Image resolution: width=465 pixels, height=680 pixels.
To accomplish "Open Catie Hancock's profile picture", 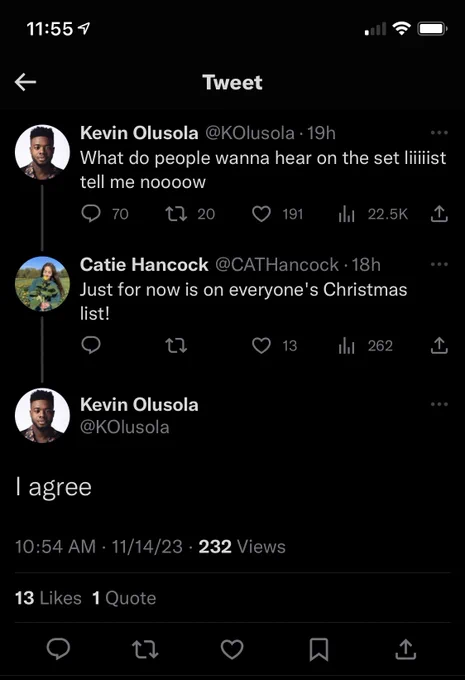I will (42, 284).
